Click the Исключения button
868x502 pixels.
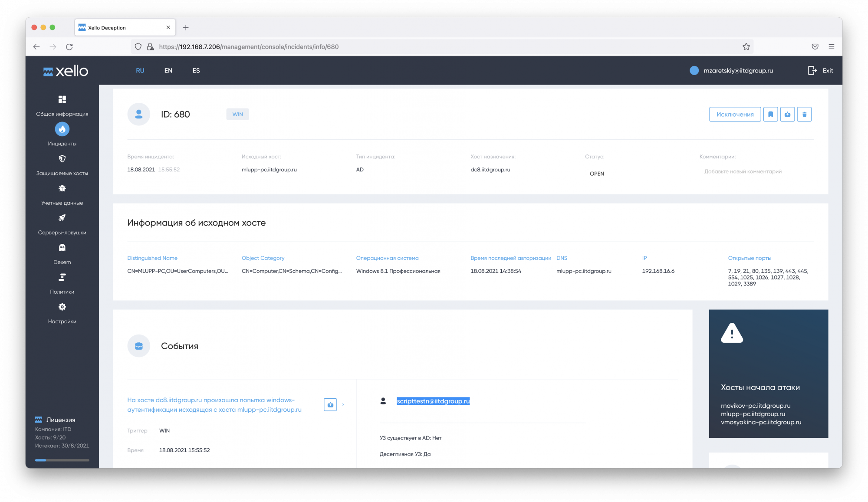coord(735,114)
